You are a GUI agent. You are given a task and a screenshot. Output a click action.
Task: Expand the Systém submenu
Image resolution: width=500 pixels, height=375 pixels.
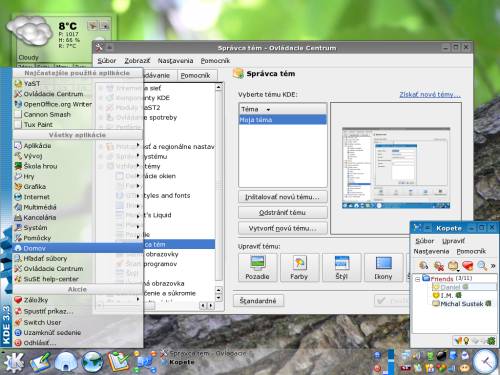coord(78,228)
